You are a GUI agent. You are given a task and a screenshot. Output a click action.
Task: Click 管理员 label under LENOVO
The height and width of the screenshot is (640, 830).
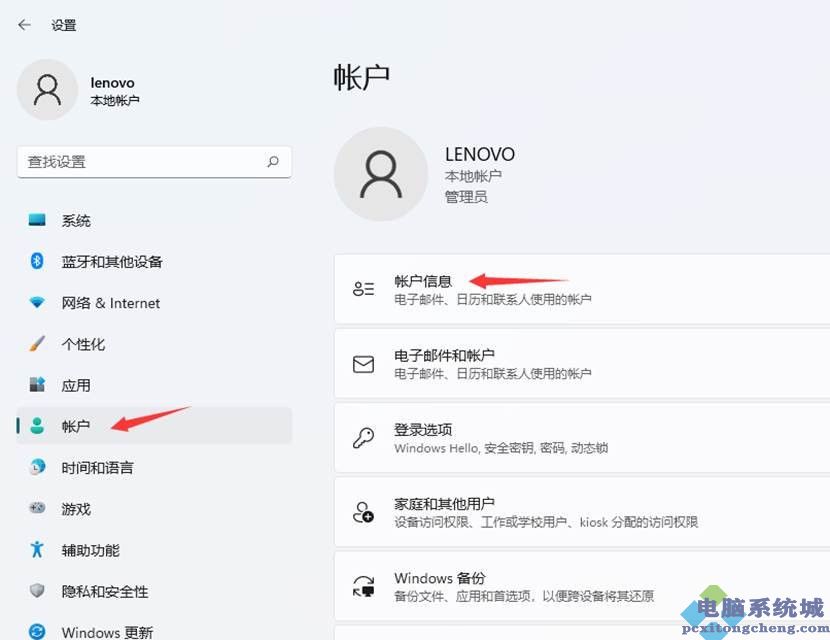[x=466, y=197]
